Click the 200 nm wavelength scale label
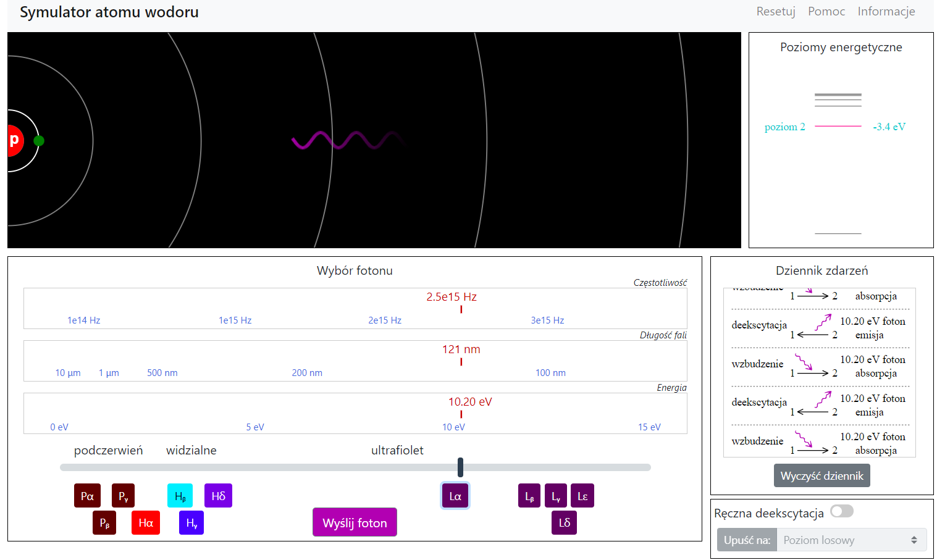Screen dimensions: 937x560 307,373
